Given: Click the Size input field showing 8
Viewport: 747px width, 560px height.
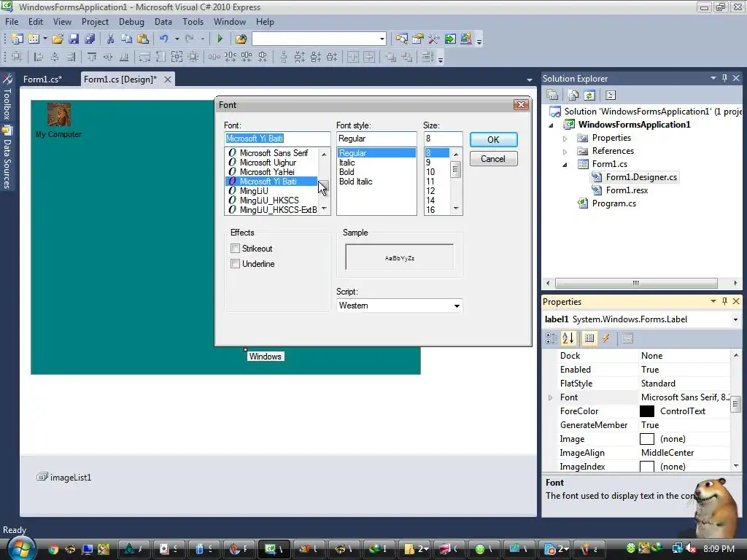Looking at the screenshot, I should click(443, 139).
